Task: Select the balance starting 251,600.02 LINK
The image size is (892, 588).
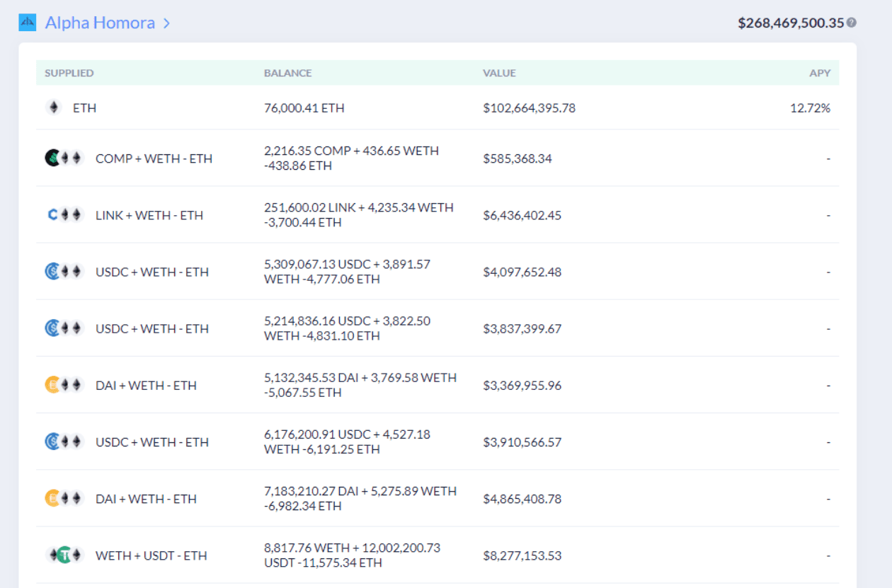Action: click(359, 215)
